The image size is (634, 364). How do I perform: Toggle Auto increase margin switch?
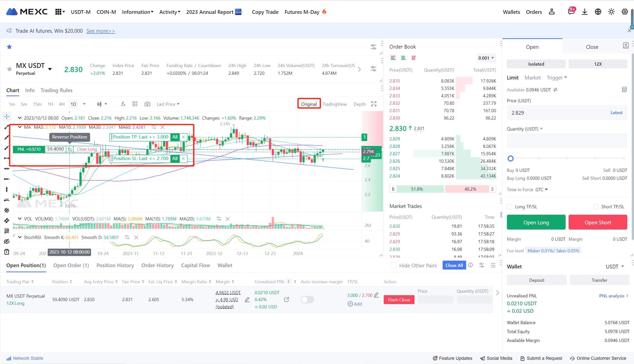(307, 300)
